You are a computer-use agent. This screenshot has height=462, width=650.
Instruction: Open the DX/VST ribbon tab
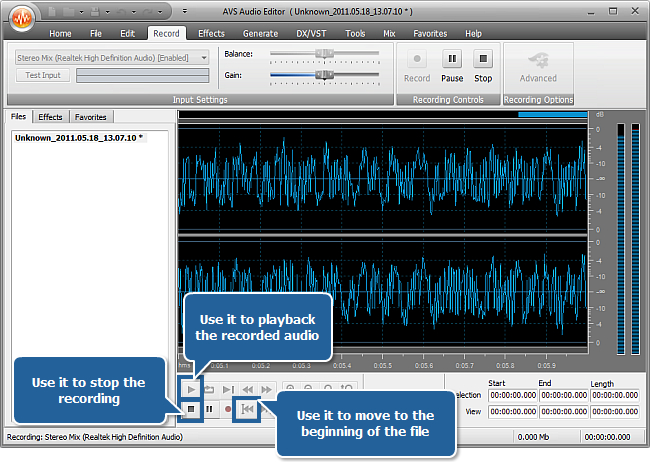click(x=311, y=34)
